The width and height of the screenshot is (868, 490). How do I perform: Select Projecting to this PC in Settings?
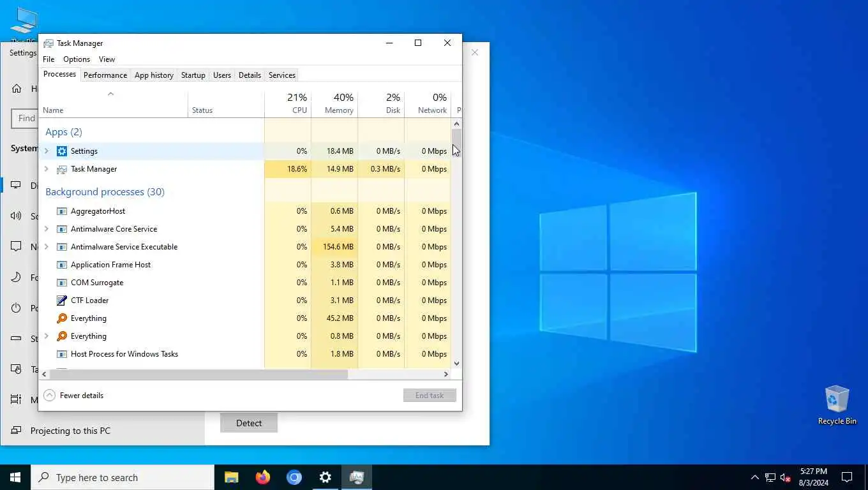click(x=70, y=431)
